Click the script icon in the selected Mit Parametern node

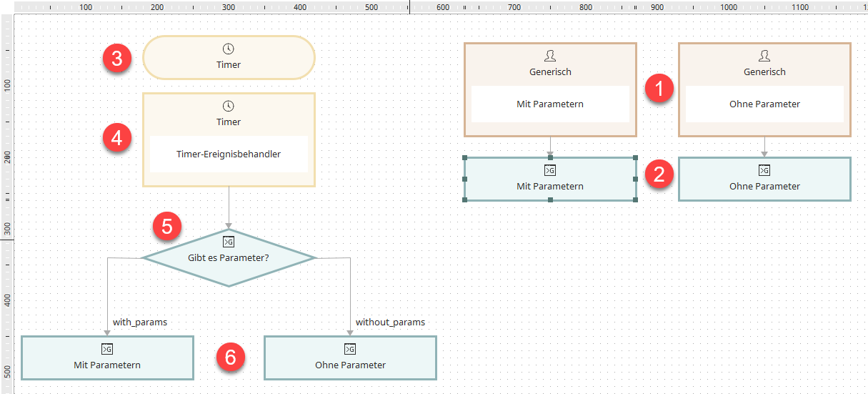click(x=550, y=170)
